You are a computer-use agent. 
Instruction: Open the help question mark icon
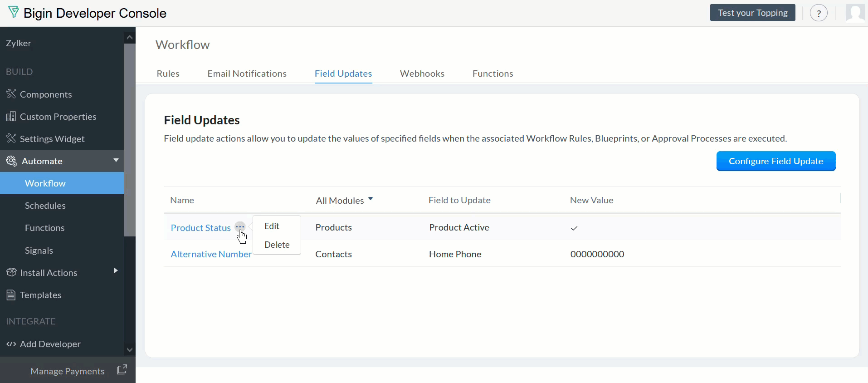click(x=819, y=13)
